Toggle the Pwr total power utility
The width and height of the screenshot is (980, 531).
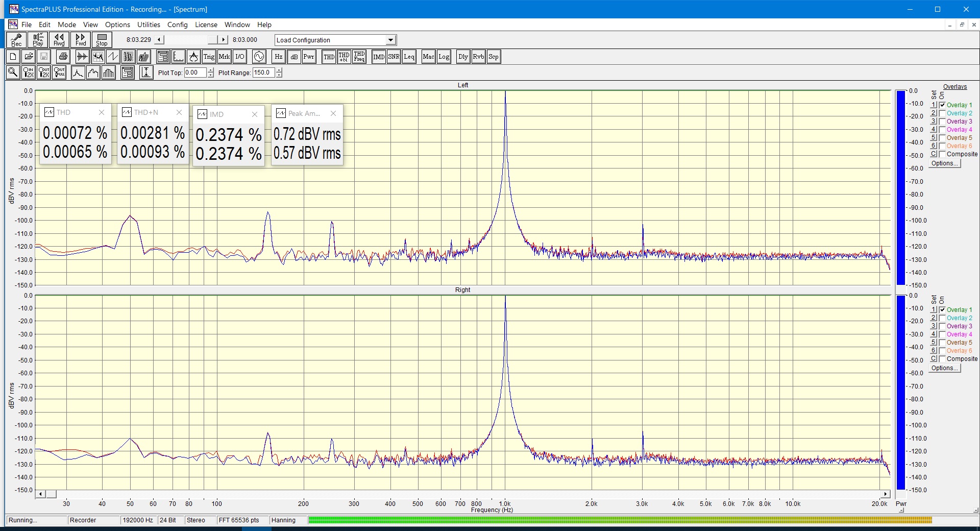(309, 57)
